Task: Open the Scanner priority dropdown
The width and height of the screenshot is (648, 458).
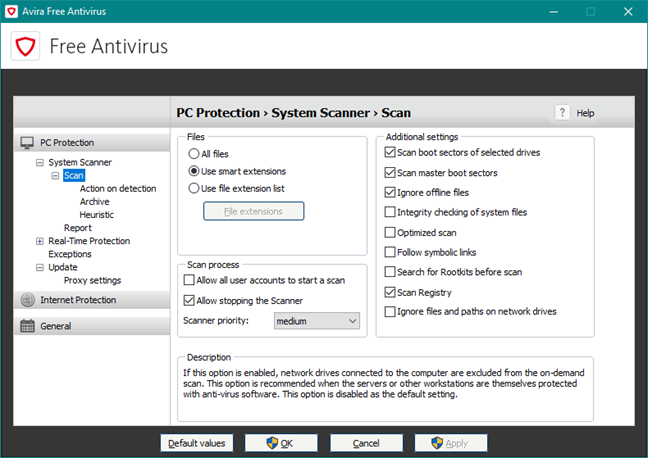Action: [317, 321]
